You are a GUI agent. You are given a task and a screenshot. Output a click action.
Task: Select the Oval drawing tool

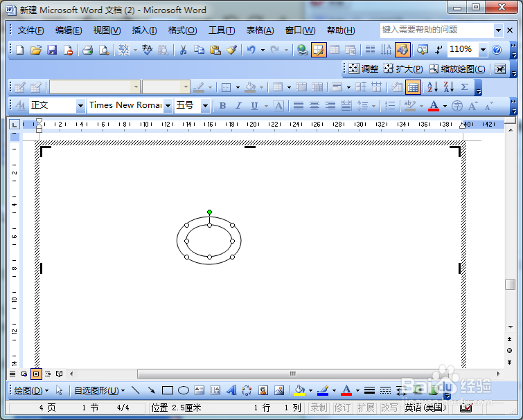coord(184,390)
